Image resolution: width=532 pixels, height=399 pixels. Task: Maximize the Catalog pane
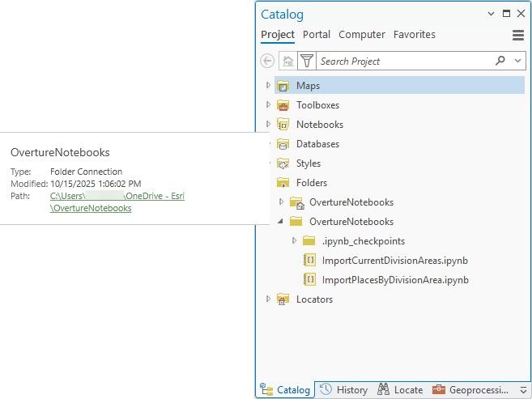point(506,14)
